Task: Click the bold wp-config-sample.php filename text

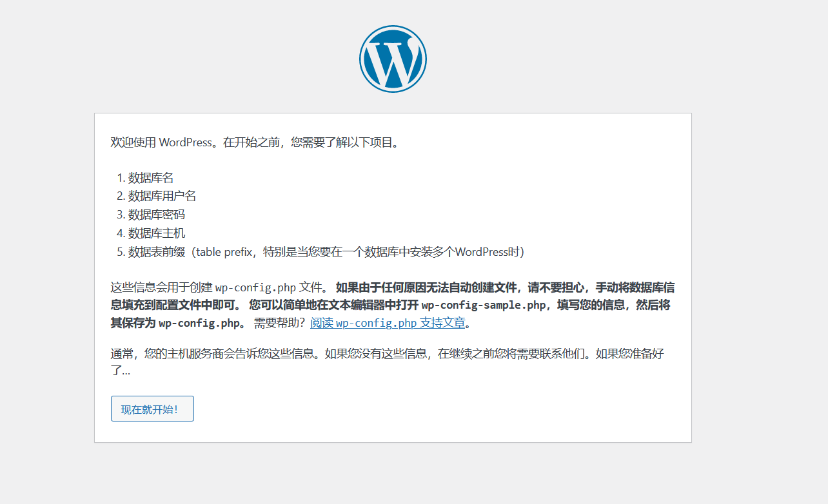Action: (484, 305)
